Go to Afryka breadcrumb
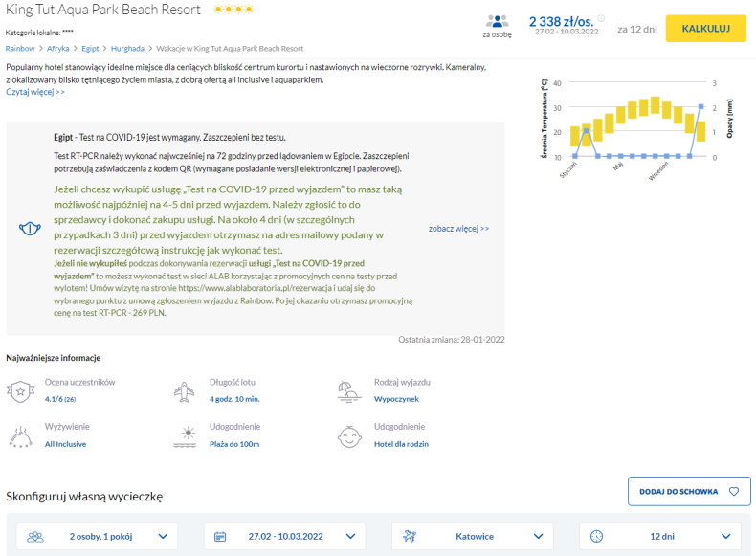Viewport: 756px width, 556px height. [57, 48]
